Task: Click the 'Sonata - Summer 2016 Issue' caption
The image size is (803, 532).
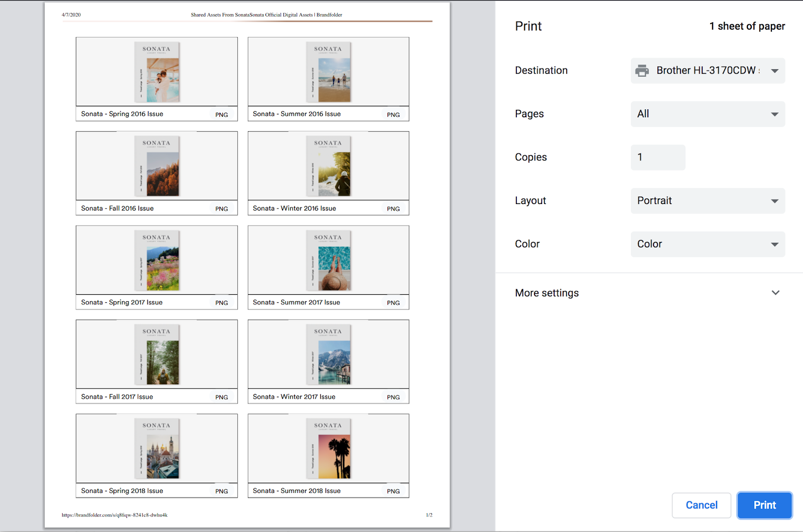Action: click(297, 114)
